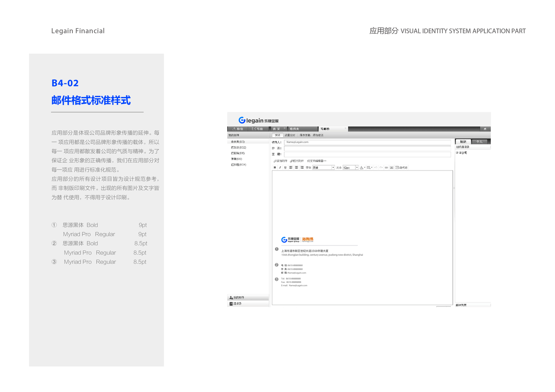Viewport: 555px width, 392px height.
Task: Click 设置定时 schedule send
Action: click(290, 135)
